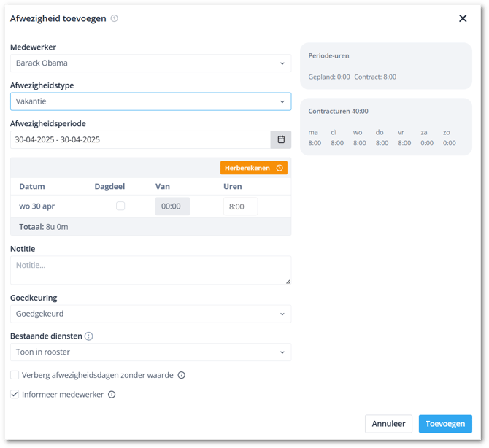The height and width of the screenshot is (448, 489).
Task: Open the Goedkeuring dropdown
Action: tap(150, 314)
